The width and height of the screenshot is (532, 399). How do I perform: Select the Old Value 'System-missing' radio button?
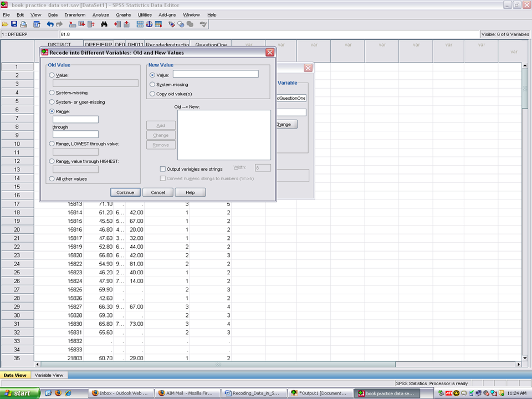[x=52, y=93]
